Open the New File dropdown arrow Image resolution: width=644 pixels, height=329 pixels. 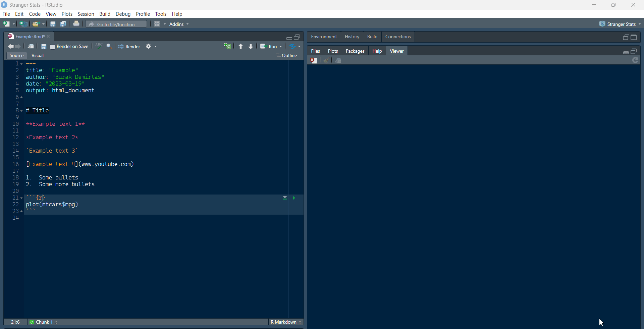(x=14, y=24)
